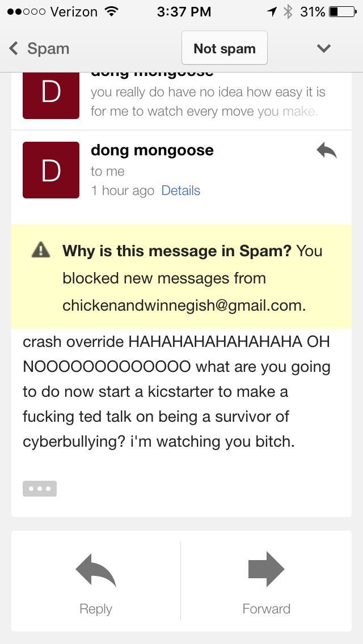The width and height of the screenshot is (363, 644).
Task: Tap the warning triangle icon
Action: pos(41,249)
